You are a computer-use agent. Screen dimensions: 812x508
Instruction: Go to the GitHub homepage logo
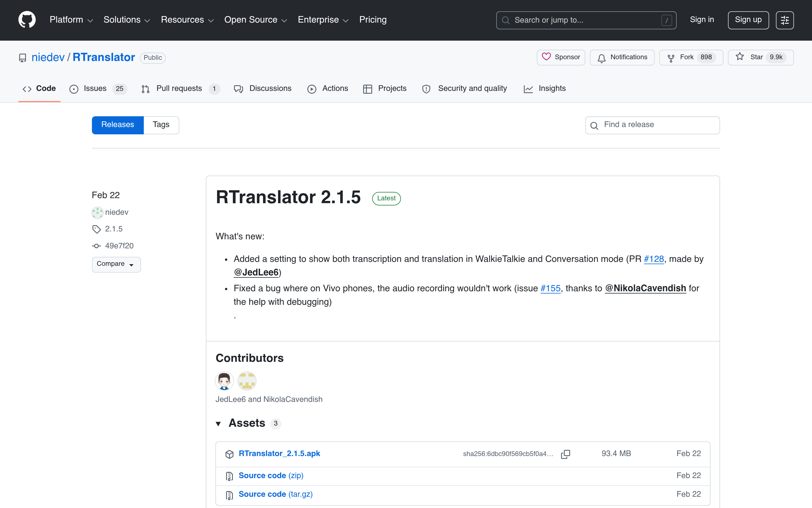tap(27, 20)
